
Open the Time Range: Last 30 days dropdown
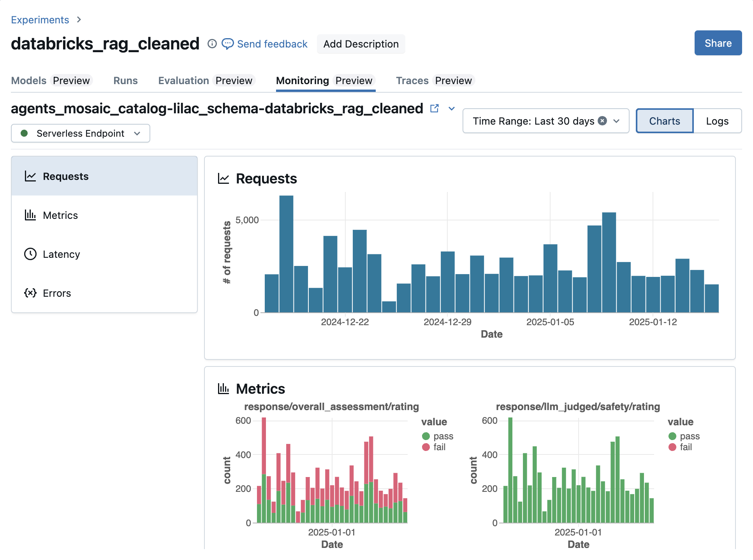click(x=546, y=121)
